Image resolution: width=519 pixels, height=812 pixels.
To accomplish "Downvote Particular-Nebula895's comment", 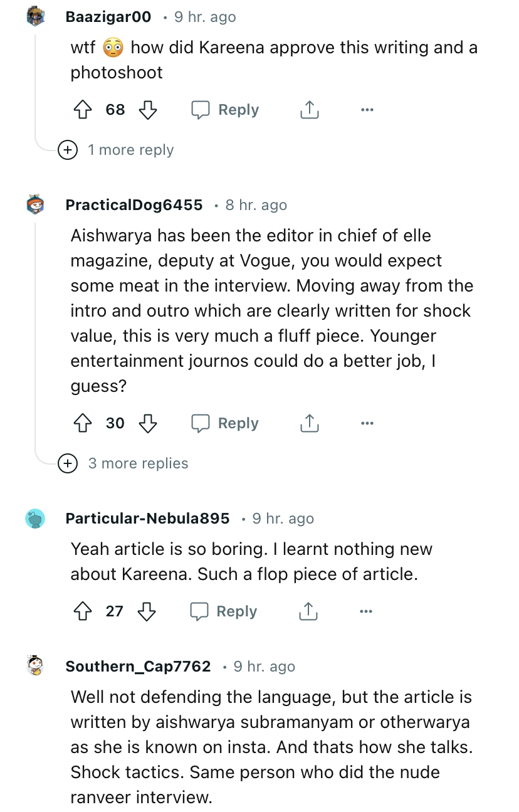I will point(147,611).
